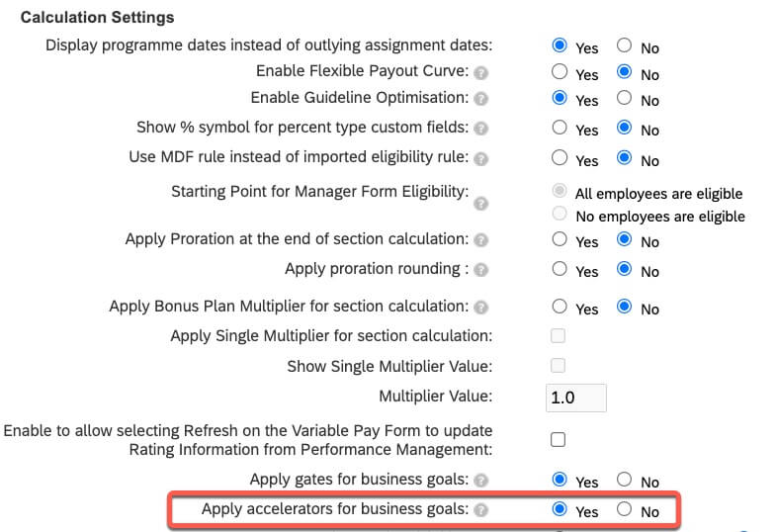776x532 pixels.
Task: Choose Yes for Apply Bonus Plan Multiplier
Action: 560,306
